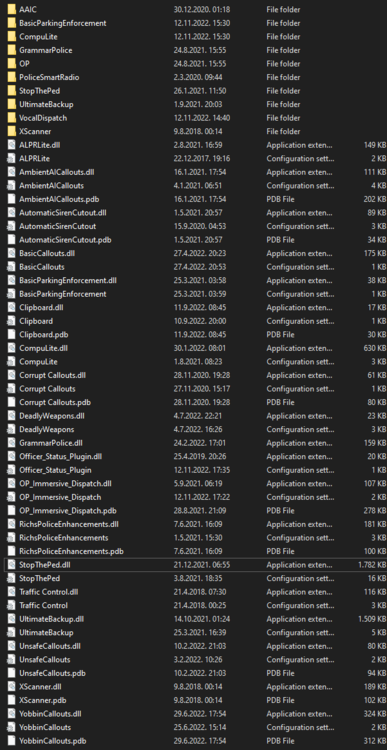Select the AutomaticSirenCutout.pdb file name
The image size is (387, 750).
65,240
